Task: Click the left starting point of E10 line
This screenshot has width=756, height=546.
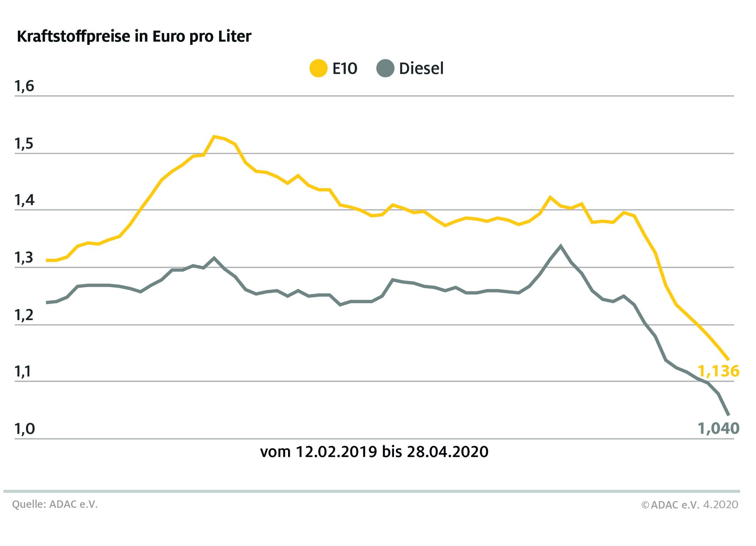Action: click(47, 260)
